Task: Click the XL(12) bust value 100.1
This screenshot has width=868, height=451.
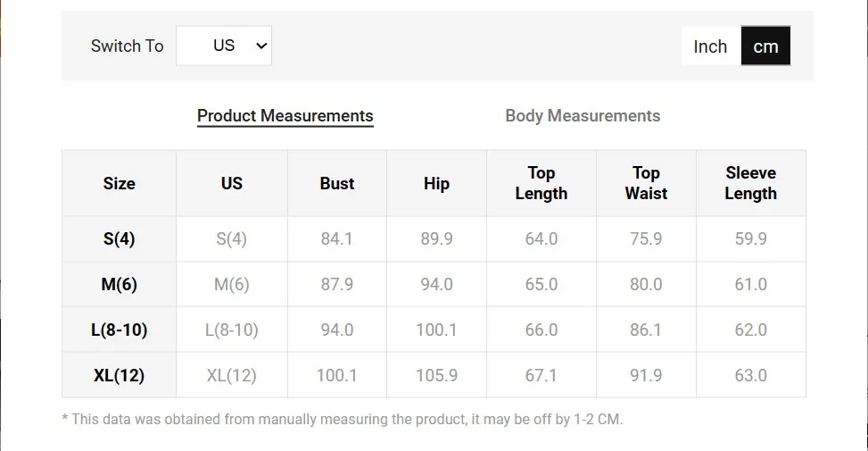Action: click(336, 375)
